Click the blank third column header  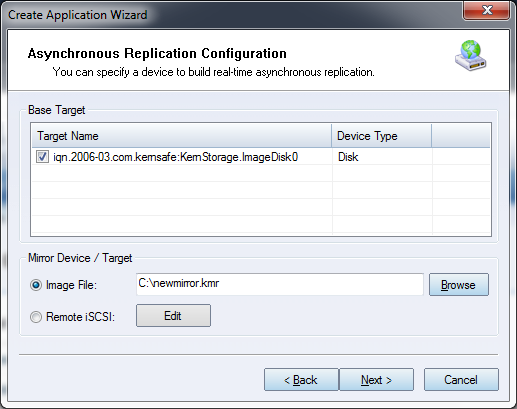461,136
